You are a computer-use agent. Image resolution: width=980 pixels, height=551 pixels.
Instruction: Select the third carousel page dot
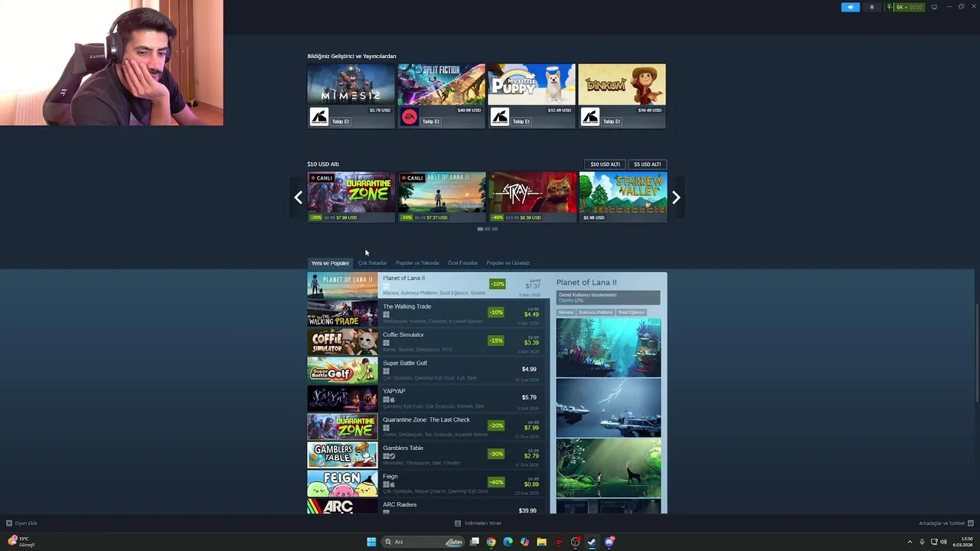point(495,229)
